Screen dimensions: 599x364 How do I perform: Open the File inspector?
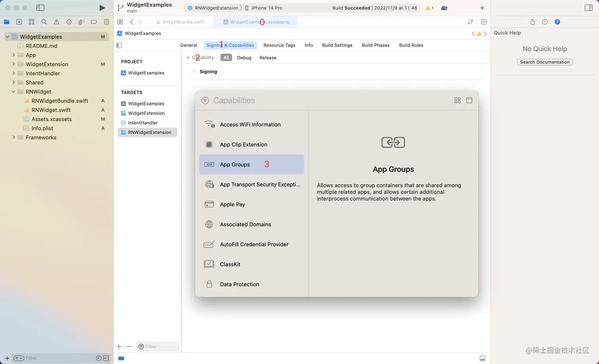532,22
